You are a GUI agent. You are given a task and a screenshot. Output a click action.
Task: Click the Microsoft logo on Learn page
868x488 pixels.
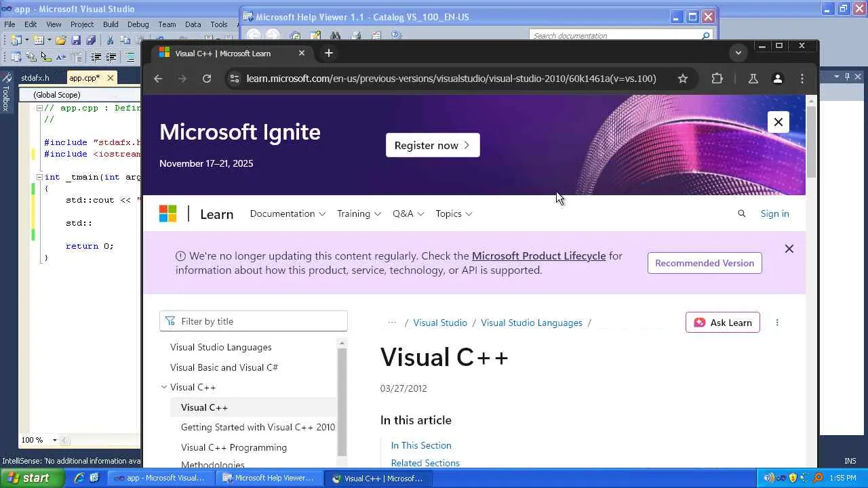pos(167,213)
